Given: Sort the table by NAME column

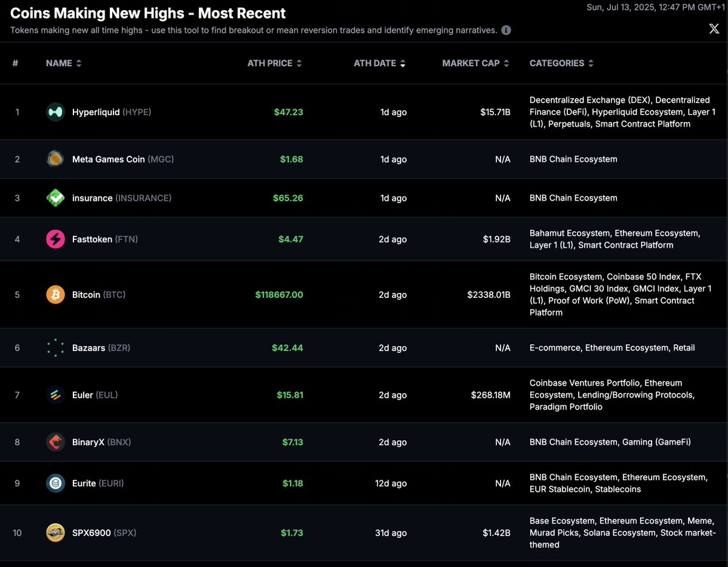Looking at the screenshot, I should tap(64, 63).
